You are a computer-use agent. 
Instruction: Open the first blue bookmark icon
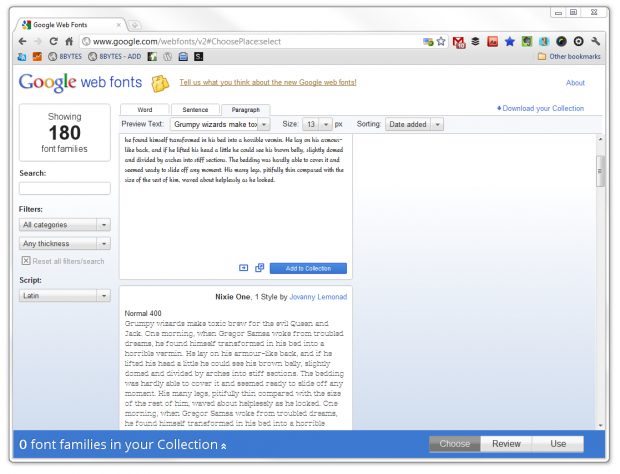click(22, 57)
